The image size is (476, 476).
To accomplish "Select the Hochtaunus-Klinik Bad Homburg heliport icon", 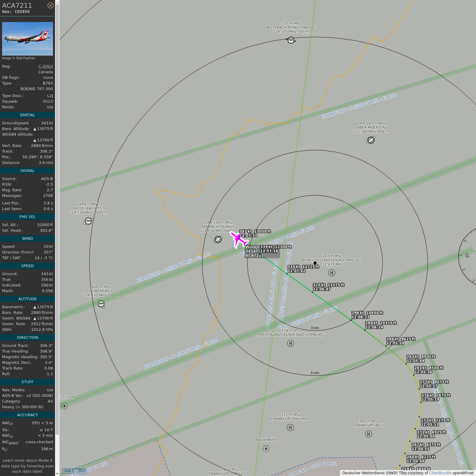I will pos(291,343).
